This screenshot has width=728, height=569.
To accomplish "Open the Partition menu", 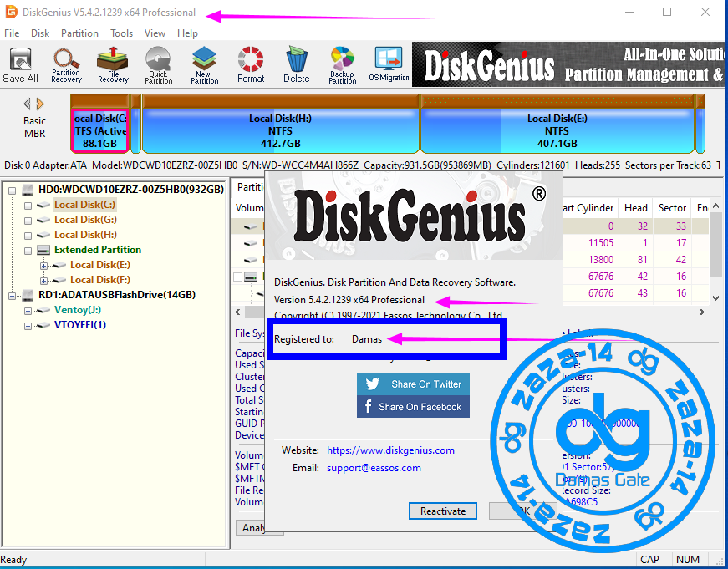I will click(x=79, y=33).
